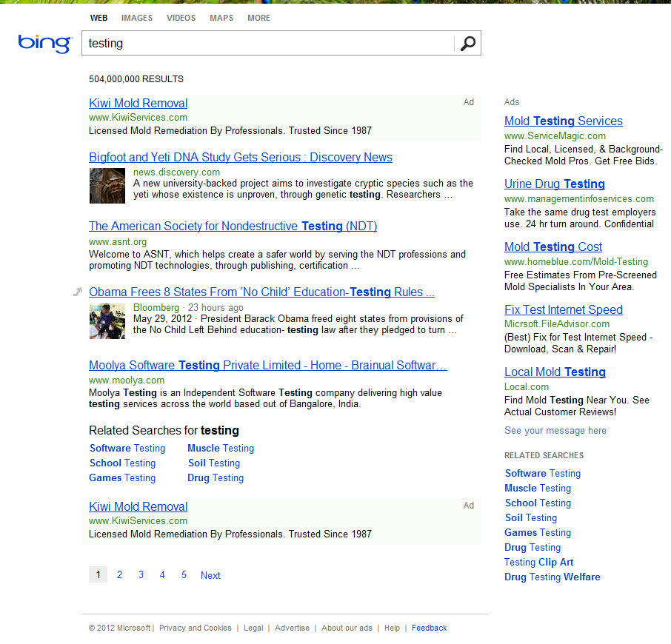Click Mold Testing Cost sidebar ad
Screen dimensions: 671x644
click(x=553, y=246)
